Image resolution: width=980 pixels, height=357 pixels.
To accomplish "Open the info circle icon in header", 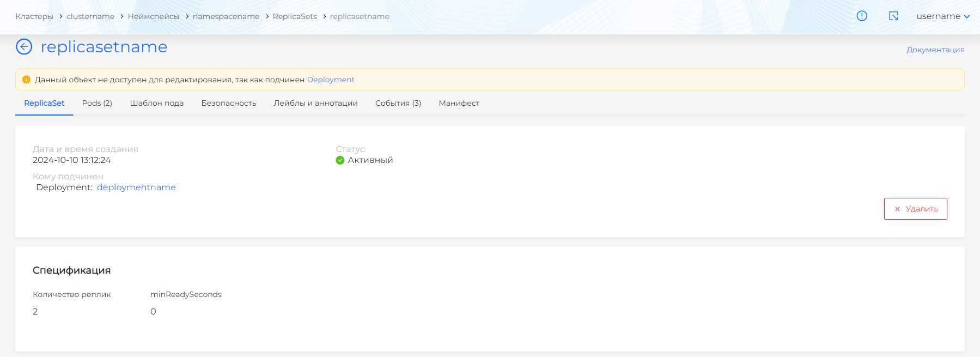I will click(862, 16).
